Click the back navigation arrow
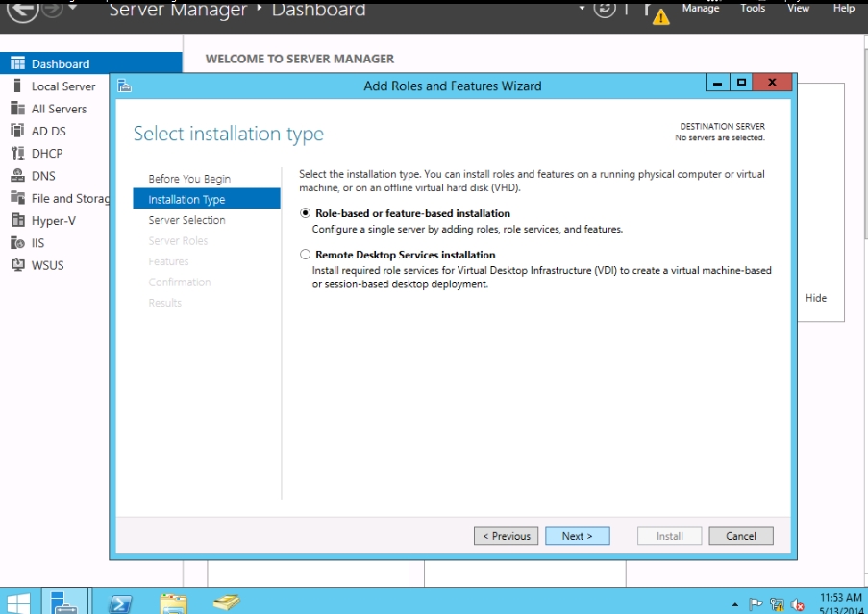868x614 pixels. (x=22, y=10)
